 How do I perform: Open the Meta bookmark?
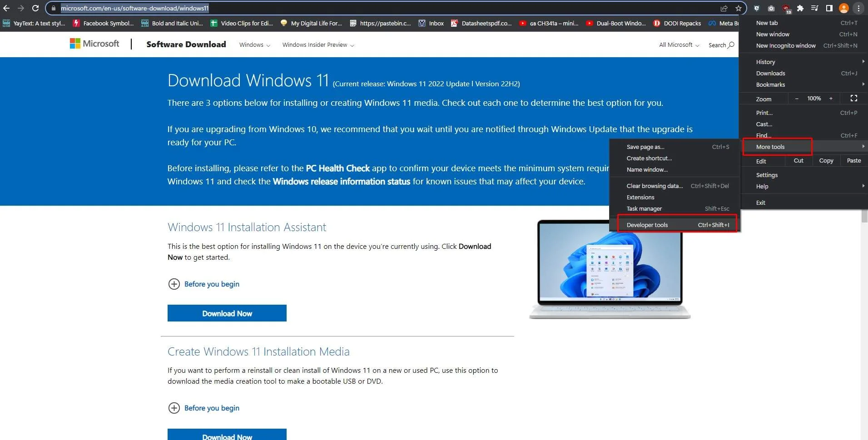pos(723,23)
